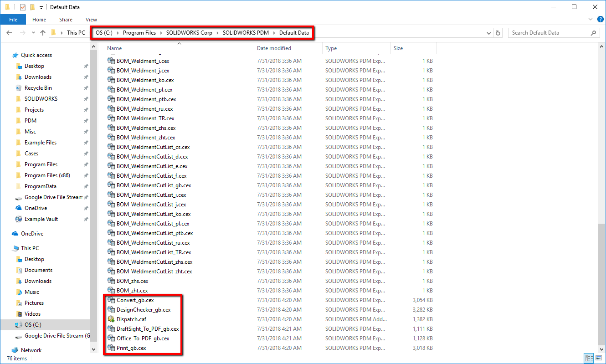Open Example Vault in Quick access
Image resolution: width=606 pixels, height=364 pixels.
(41, 219)
